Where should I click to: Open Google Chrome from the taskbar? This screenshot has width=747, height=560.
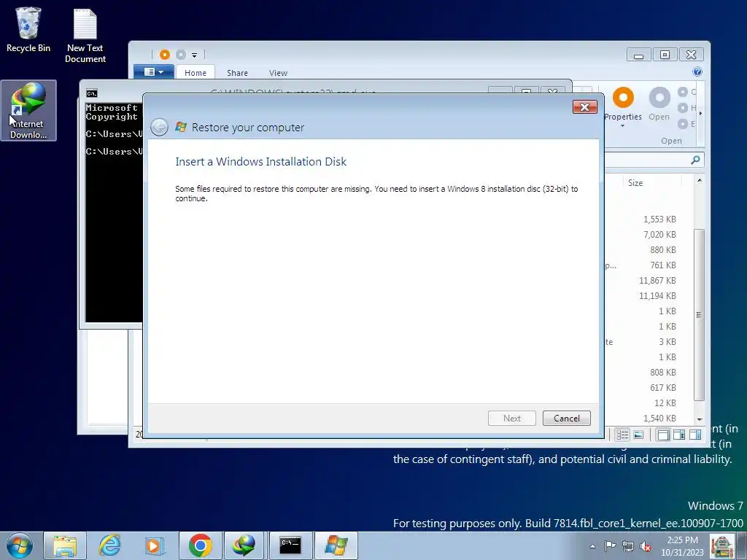200,545
